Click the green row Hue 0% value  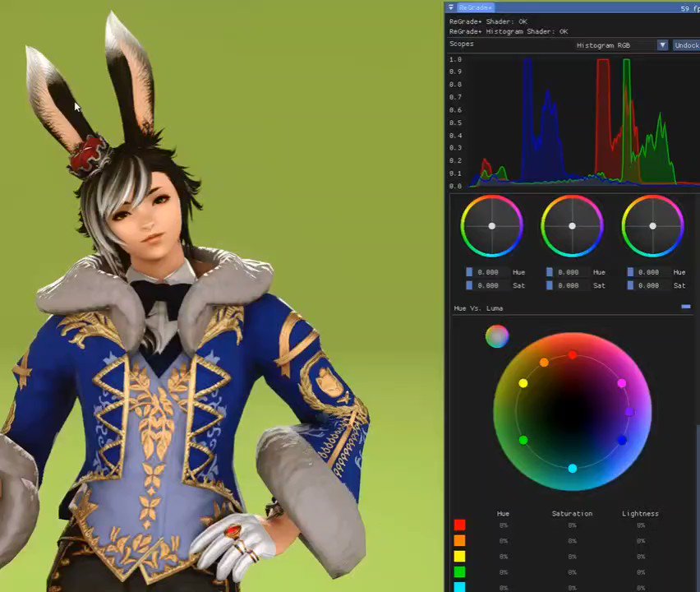coord(503,572)
